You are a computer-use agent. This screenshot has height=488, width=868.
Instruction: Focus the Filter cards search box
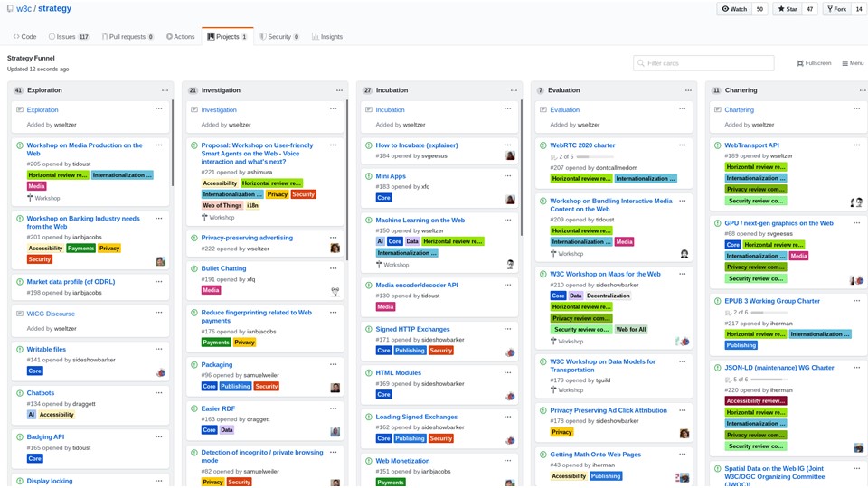coord(703,63)
